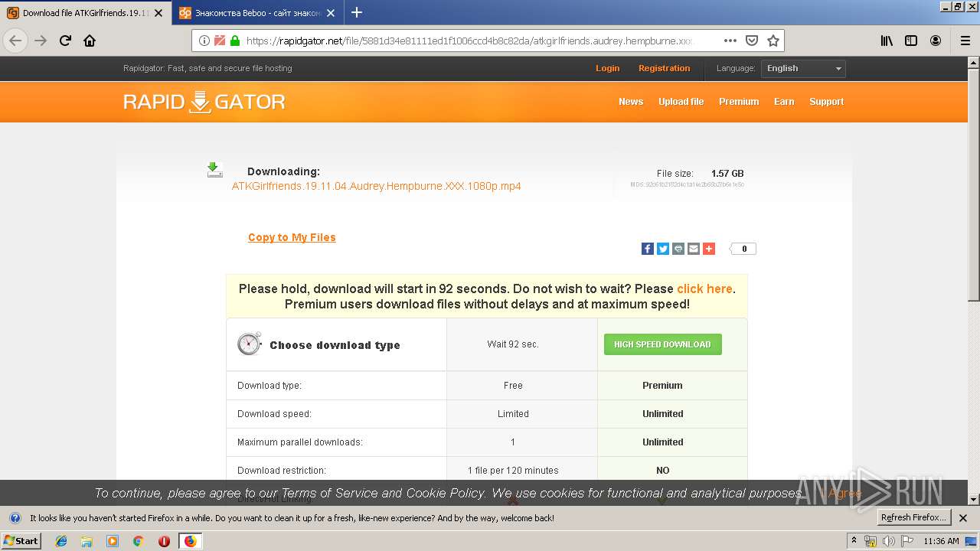Click 'Maximum parallel downloads:' row label
The width and height of the screenshot is (980, 551).
[300, 442]
